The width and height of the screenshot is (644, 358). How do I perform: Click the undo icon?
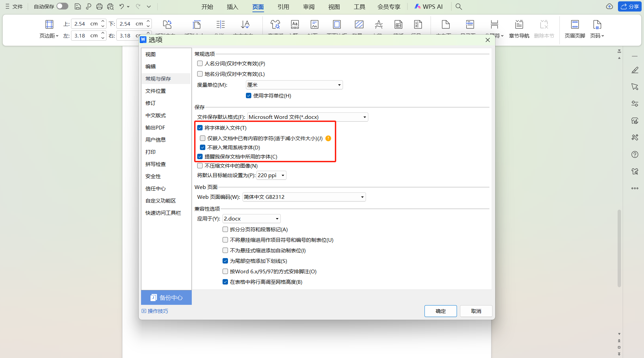(122, 6)
